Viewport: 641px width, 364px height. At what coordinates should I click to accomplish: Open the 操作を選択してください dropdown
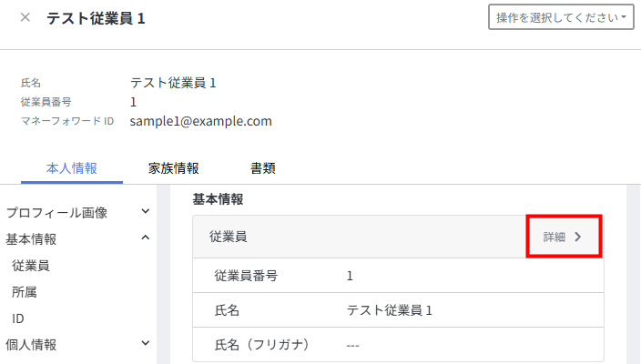(x=561, y=17)
